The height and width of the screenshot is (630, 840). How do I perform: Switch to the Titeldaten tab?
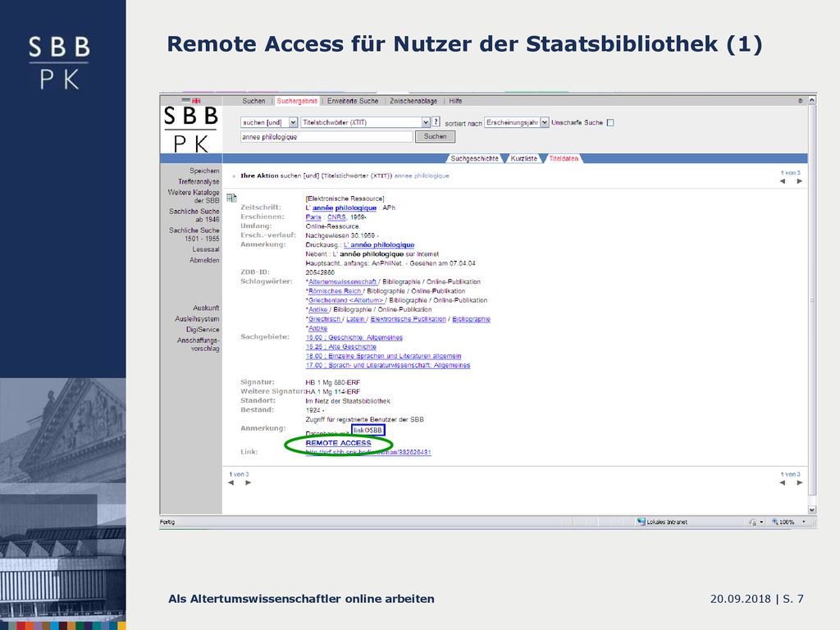tap(564, 158)
